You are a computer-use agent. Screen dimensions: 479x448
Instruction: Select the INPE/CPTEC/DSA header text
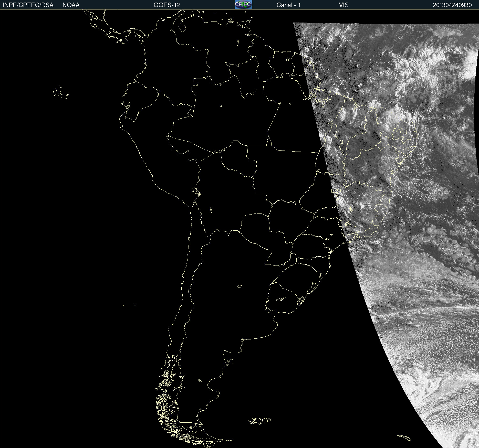28,5
